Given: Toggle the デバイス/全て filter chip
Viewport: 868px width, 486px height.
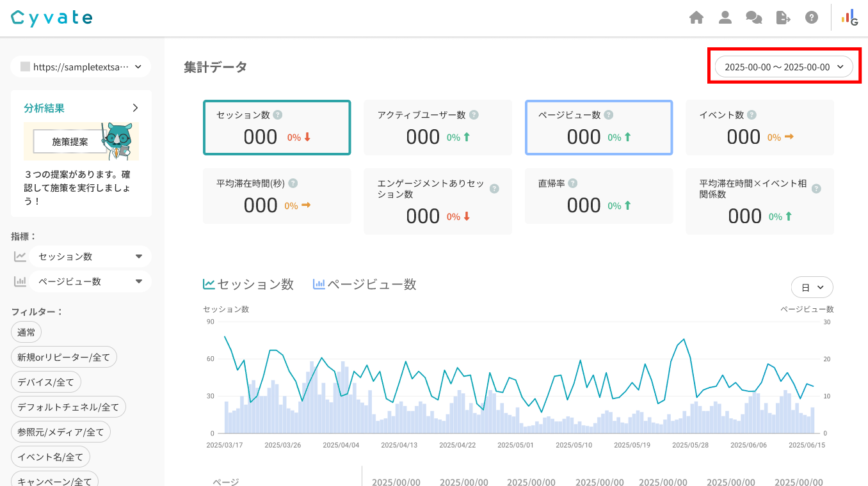Looking at the screenshot, I should (x=46, y=382).
